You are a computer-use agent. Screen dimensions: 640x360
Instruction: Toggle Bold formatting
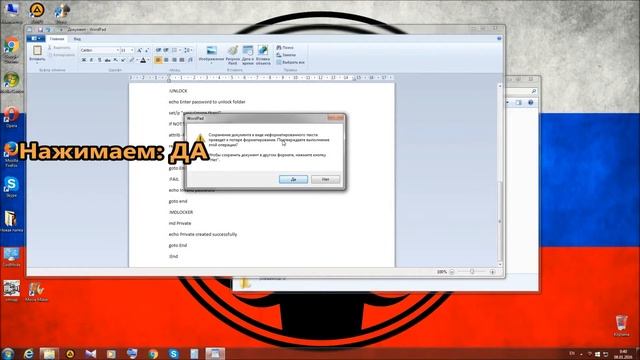coord(84,60)
